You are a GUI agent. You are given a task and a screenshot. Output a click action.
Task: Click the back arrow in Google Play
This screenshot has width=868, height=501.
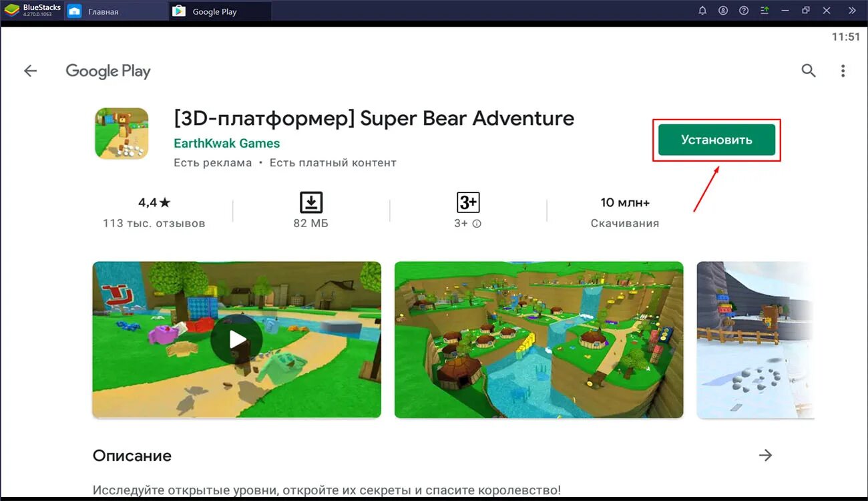coord(30,70)
